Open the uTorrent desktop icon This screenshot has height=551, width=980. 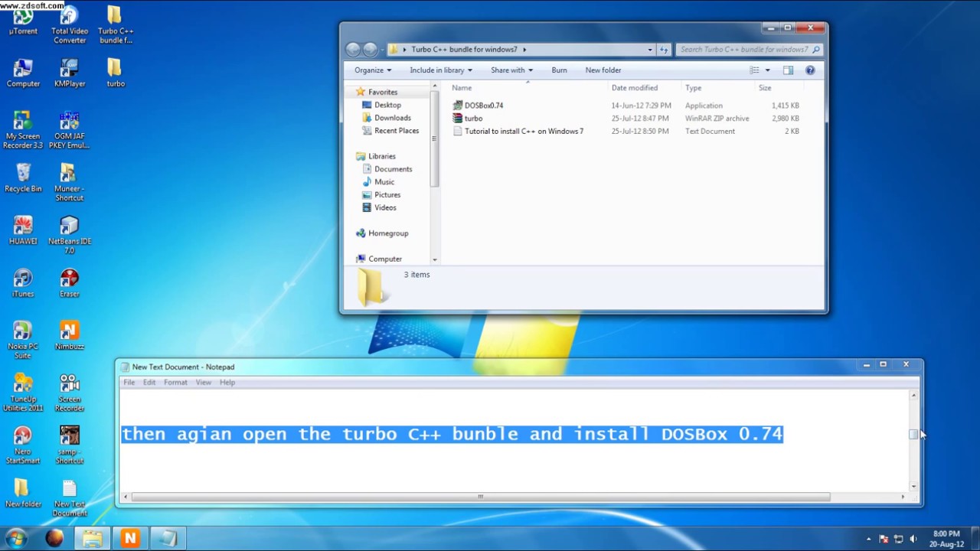point(23,20)
